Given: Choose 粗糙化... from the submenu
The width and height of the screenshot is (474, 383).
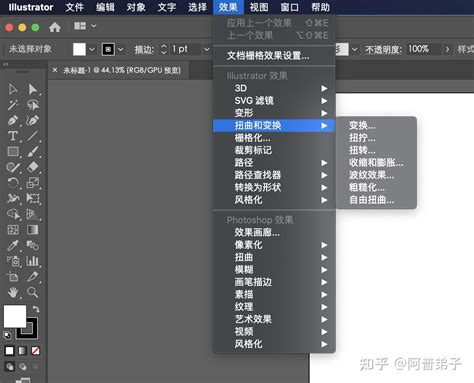Looking at the screenshot, I should 376,187.
